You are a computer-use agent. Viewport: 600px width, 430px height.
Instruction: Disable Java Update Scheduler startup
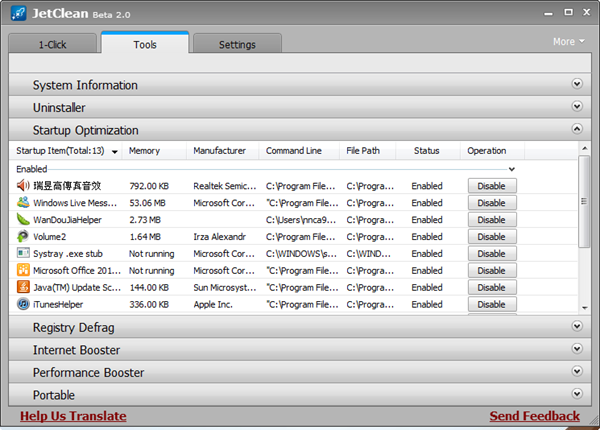[492, 287]
